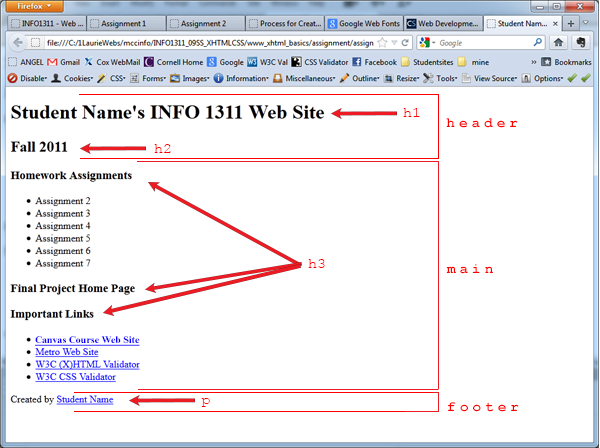The width and height of the screenshot is (600, 448).
Task: Follow the Canvas Course Web Site link
Action: pyautogui.click(x=87, y=340)
